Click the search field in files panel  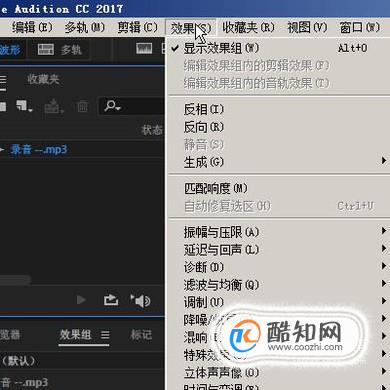coord(132,106)
